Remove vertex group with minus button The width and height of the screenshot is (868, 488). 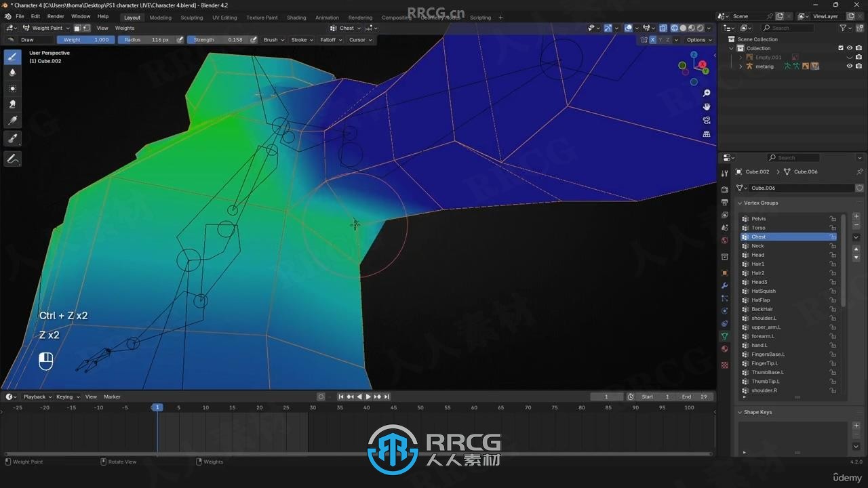coord(856,225)
